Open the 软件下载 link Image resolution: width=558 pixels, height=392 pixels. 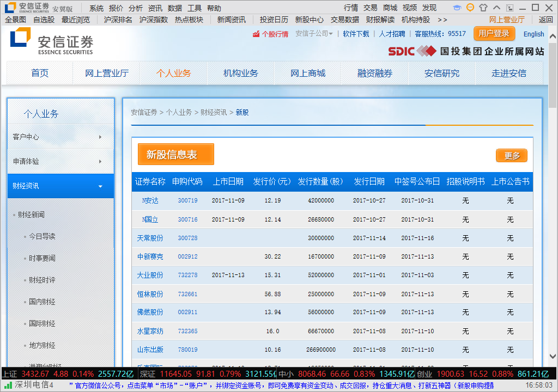(x=356, y=34)
